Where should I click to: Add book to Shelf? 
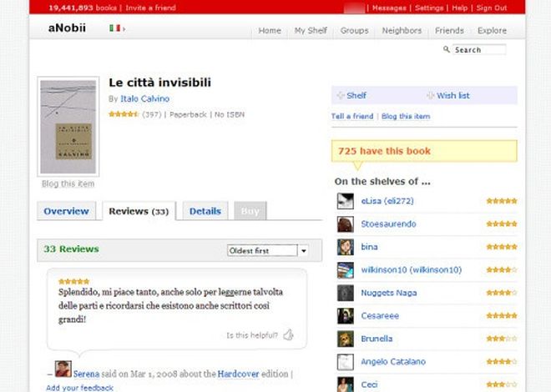pos(356,95)
